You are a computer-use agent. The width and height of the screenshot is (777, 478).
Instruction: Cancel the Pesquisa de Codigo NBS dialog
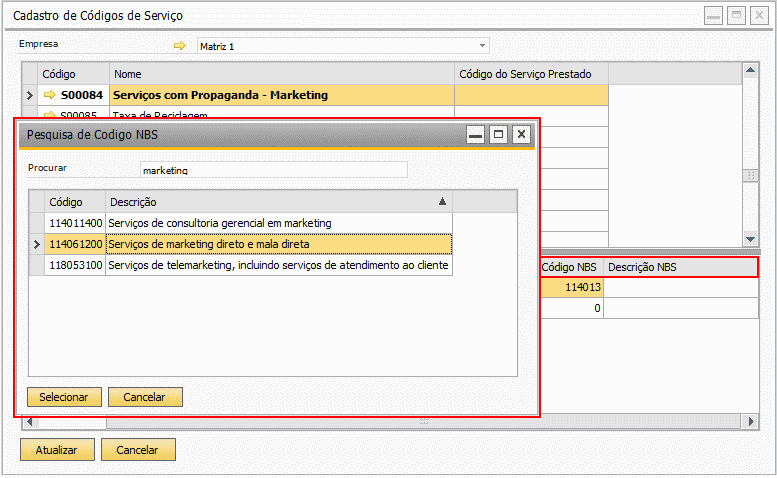click(145, 397)
